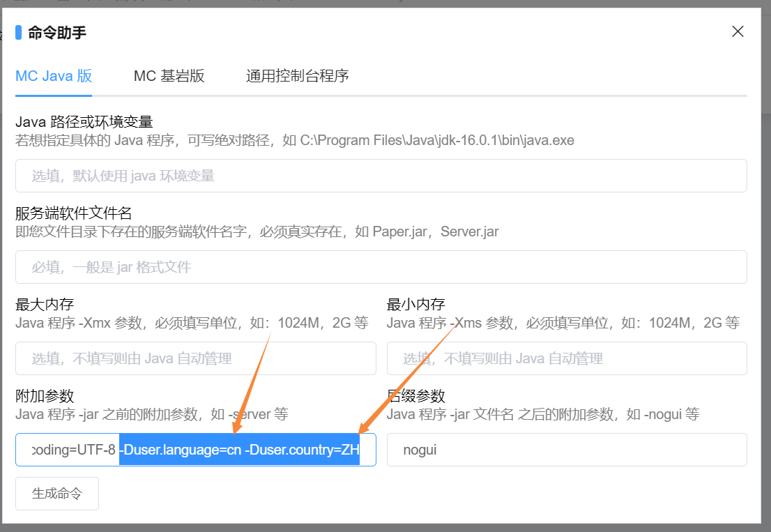Image resolution: width=771 pixels, height=532 pixels.
Task: Click the 最大内存 heading label
Action: click(40, 303)
